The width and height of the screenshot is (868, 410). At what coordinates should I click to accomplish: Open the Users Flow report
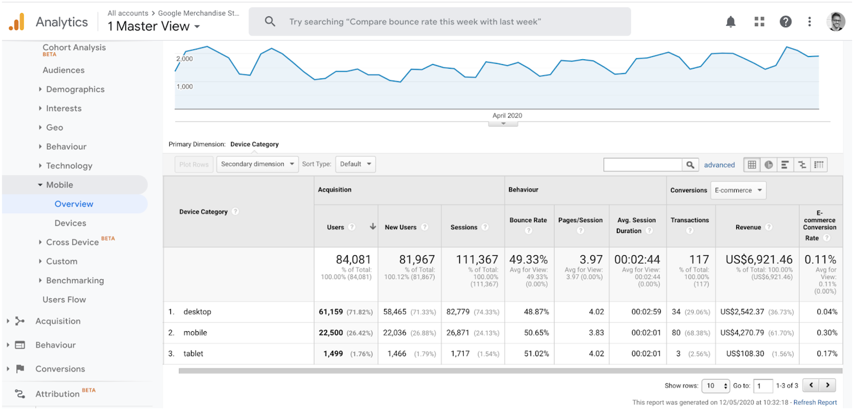click(x=64, y=299)
